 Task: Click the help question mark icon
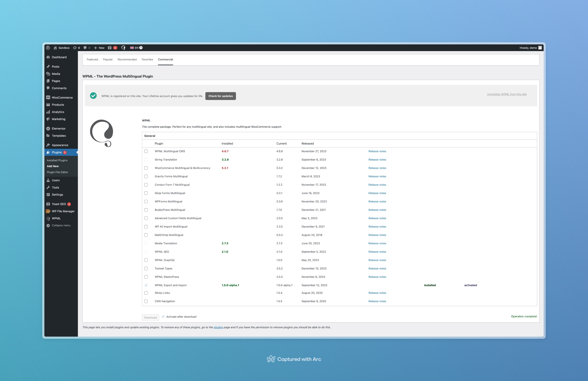(141, 48)
